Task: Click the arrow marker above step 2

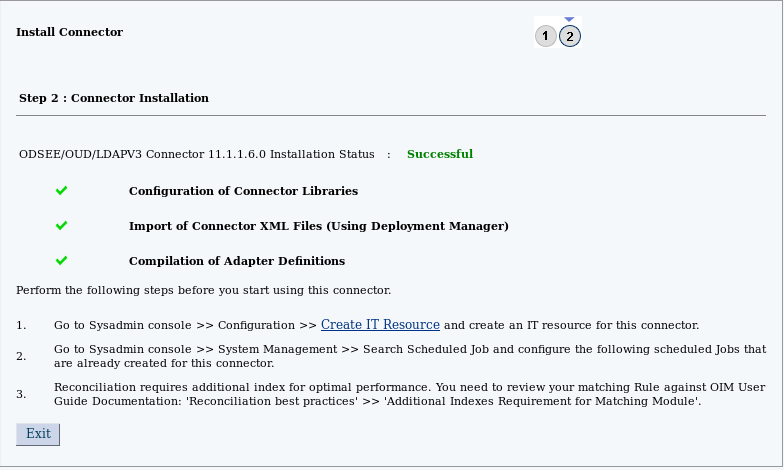Action: 570,19
